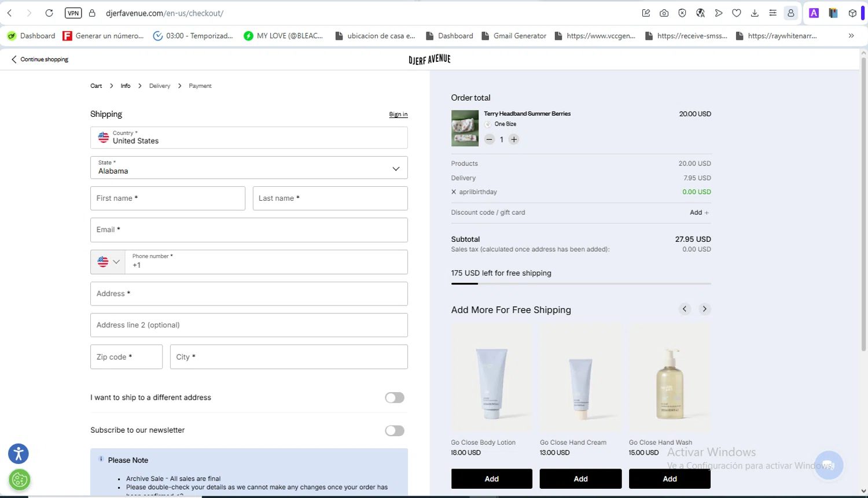Open the Country selector
Image resolution: width=868 pixels, height=498 pixels.
249,138
